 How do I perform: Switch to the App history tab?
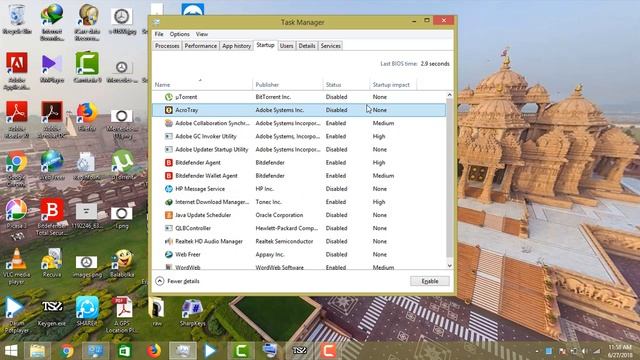coord(236,46)
